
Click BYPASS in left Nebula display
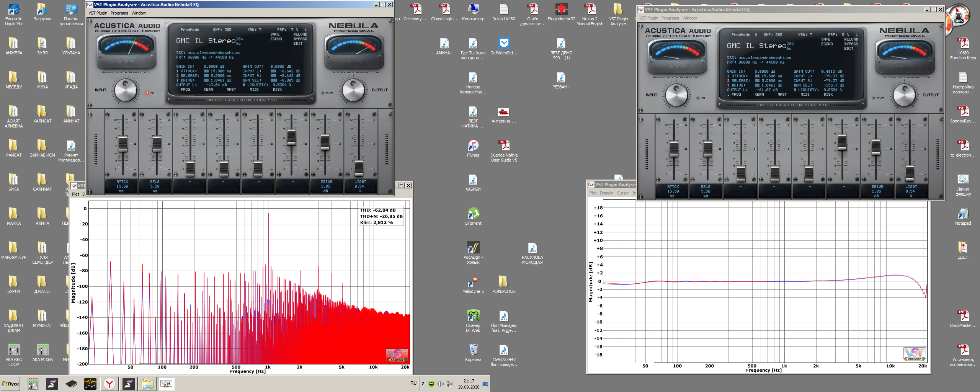tap(300, 39)
